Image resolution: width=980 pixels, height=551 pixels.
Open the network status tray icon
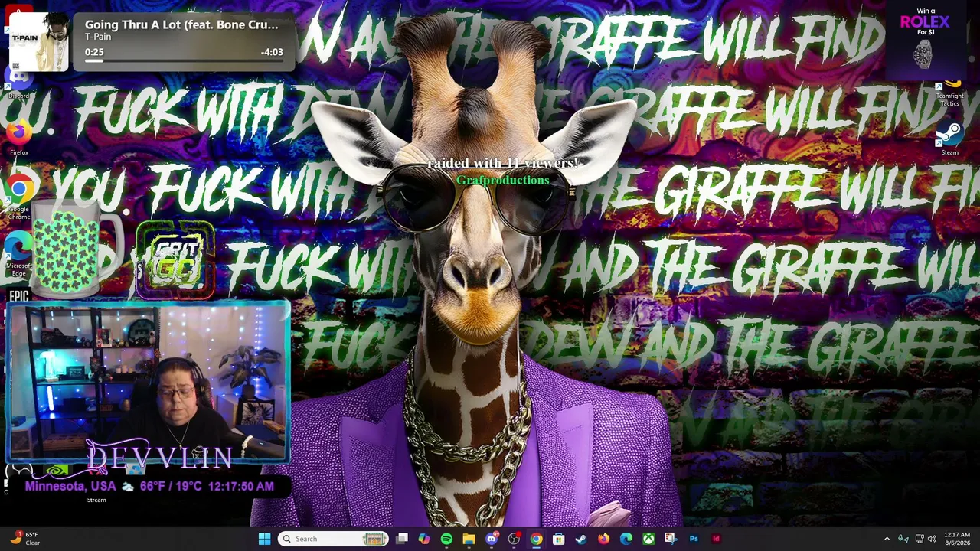click(x=920, y=539)
